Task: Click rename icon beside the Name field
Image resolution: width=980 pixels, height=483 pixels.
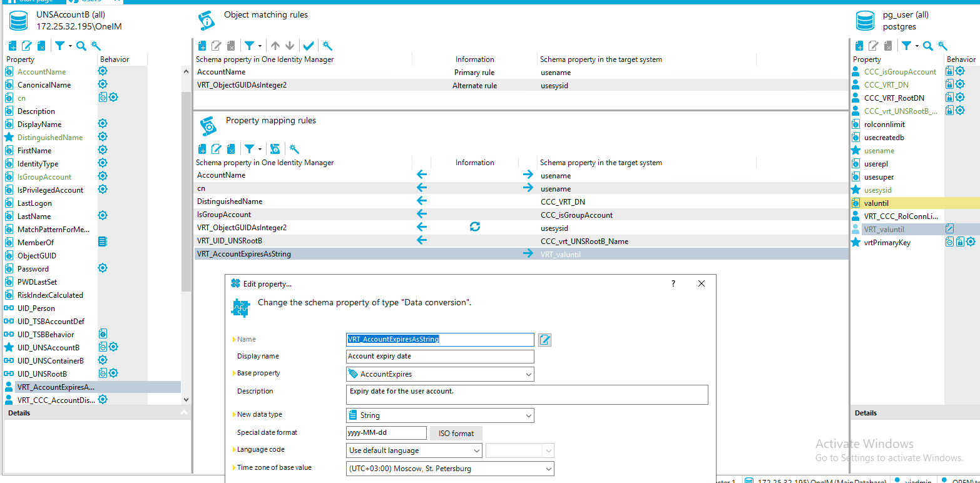Action: pos(544,340)
